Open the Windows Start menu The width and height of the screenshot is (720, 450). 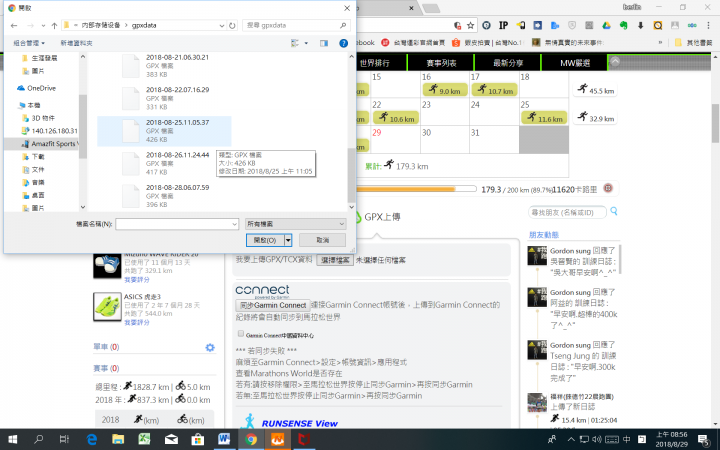(x=12, y=439)
